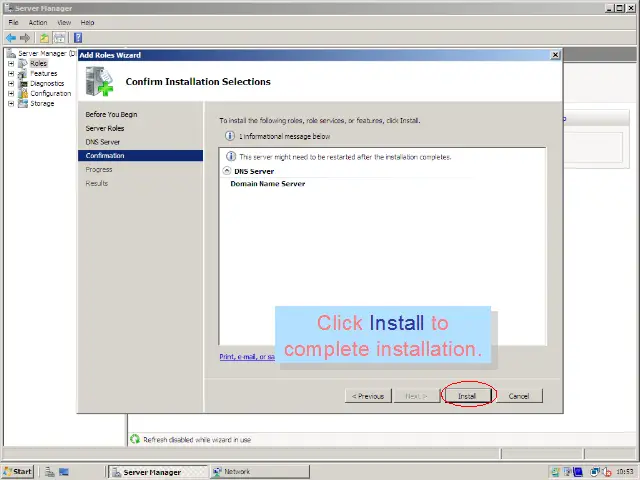Image resolution: width=640 pixels, height=480 pixels.
Task: Collapse the DNS Server section chevron
Action: coord(227,171)
